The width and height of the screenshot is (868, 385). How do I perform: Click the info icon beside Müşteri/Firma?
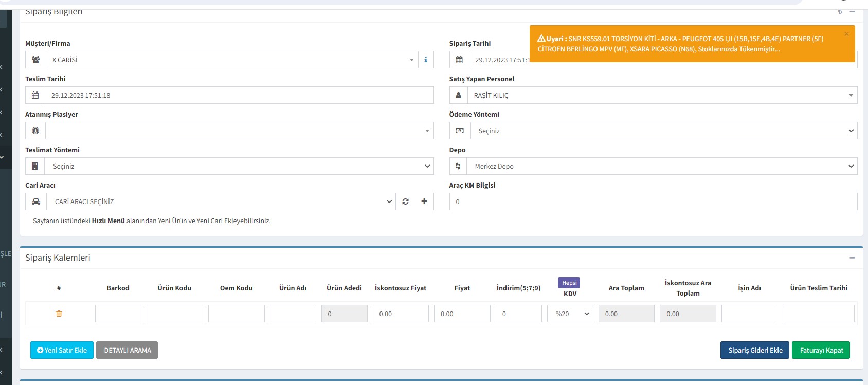[x=426, y=60]
